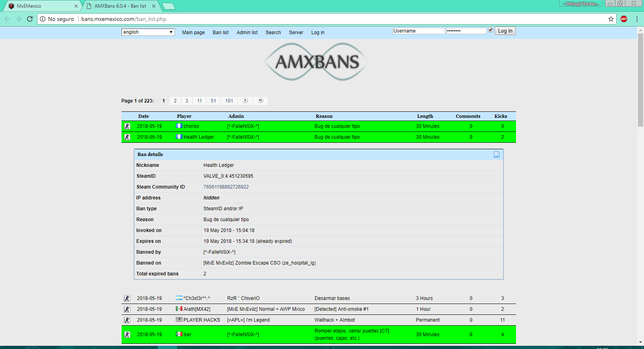Go to page 11 of ban list
This screenshot has height=349, width=644.
(200, 101)
